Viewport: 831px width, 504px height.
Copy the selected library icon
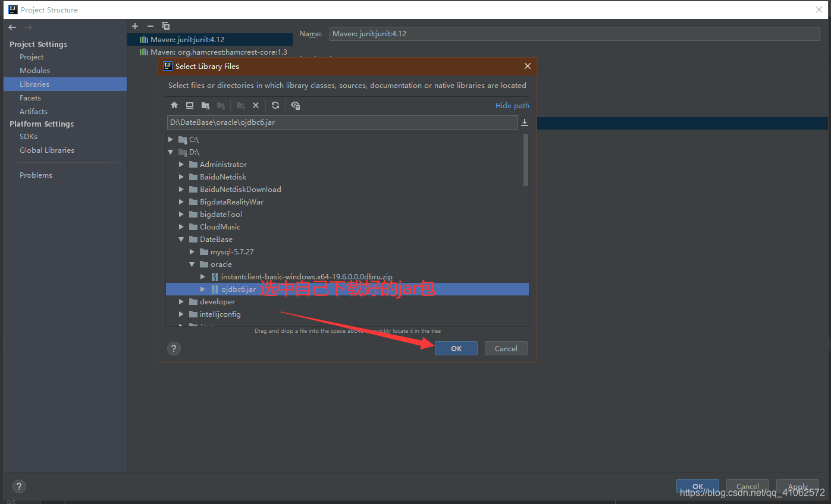166,26
